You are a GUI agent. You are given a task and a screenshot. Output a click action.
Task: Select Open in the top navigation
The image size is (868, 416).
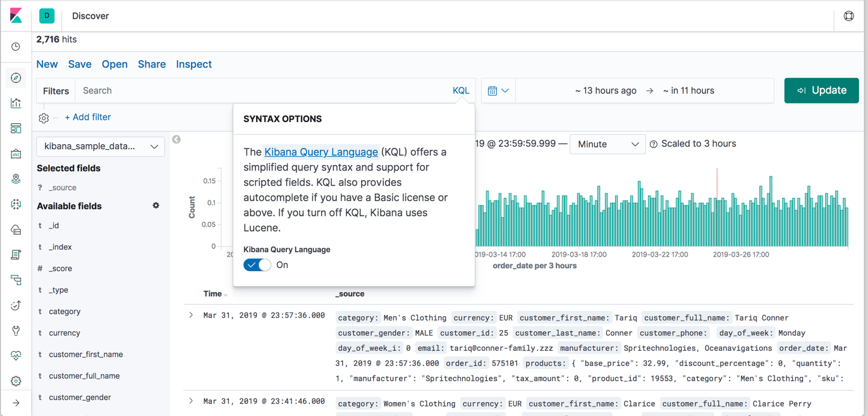(x=114, y=64)
